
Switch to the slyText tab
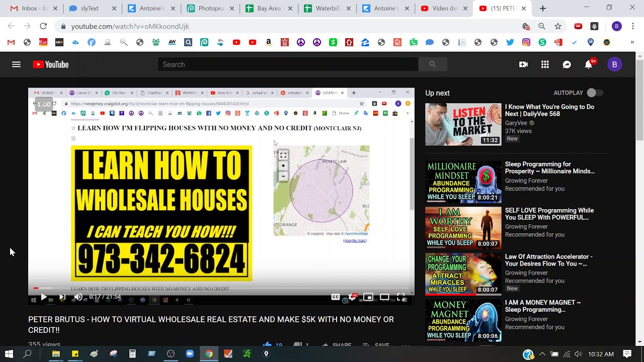[x=93, y=8]
